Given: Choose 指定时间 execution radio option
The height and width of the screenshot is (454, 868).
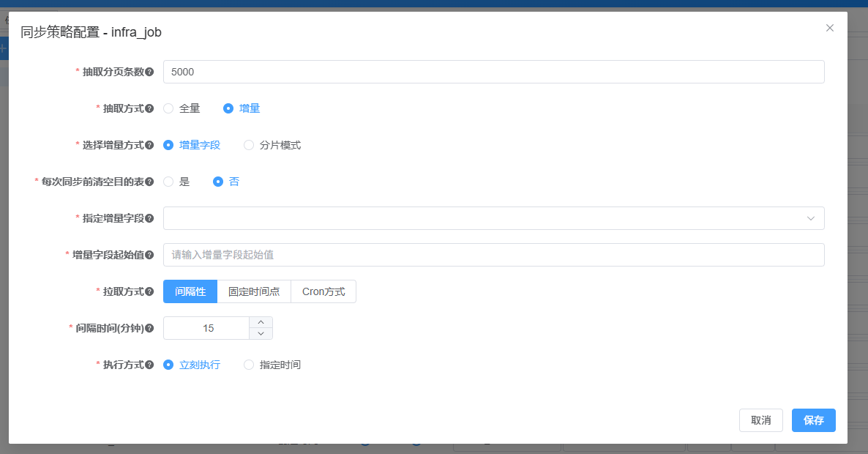Looking at the screenshot, I should [250, 365].
